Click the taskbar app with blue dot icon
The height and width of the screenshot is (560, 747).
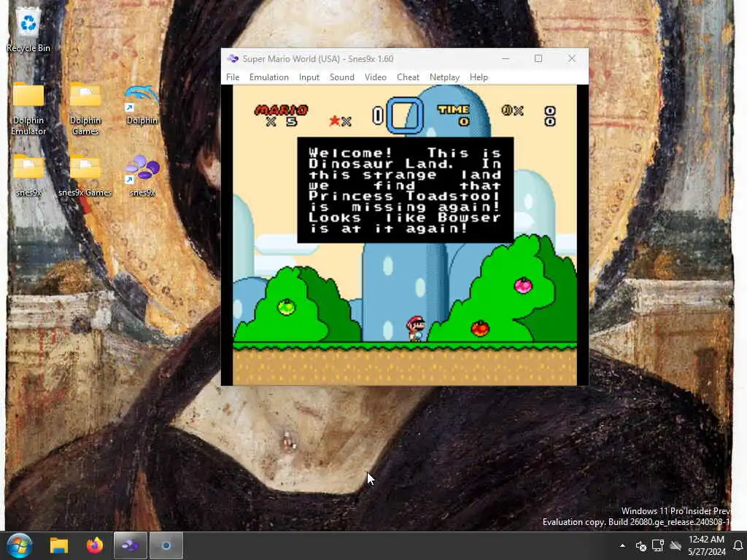click(166, 545)
